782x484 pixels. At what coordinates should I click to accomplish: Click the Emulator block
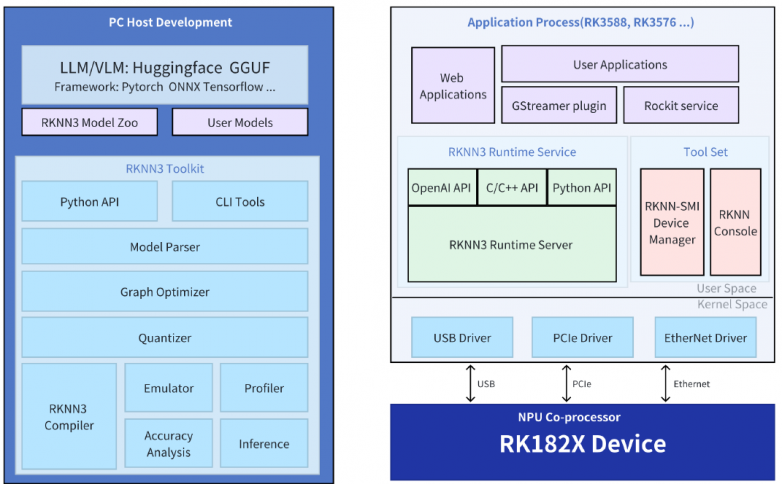(169, 388)
